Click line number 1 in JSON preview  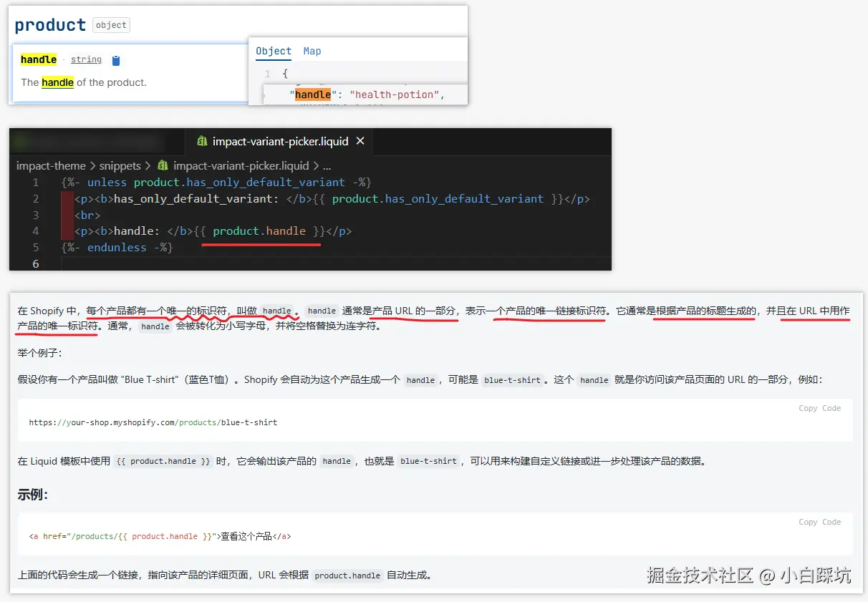point(267,74)
